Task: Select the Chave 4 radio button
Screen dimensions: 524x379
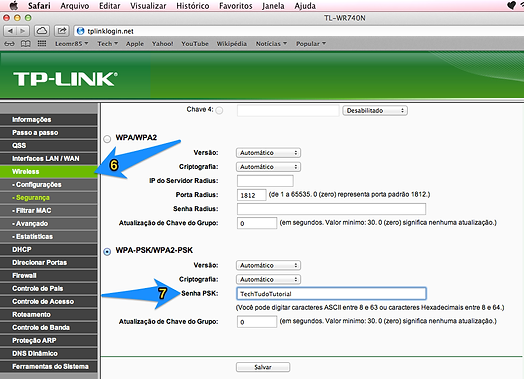Action: (x=220, y=110)
